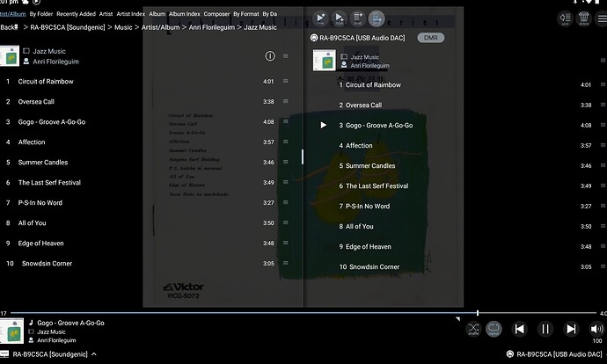Open options for Summer Candles in library

coord(286,162)
